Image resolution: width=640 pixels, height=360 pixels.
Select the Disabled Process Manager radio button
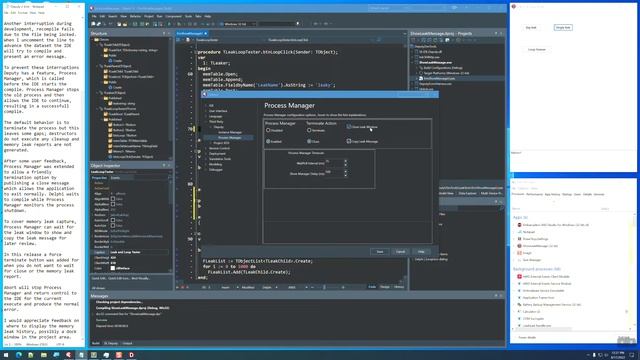point(268,130)
